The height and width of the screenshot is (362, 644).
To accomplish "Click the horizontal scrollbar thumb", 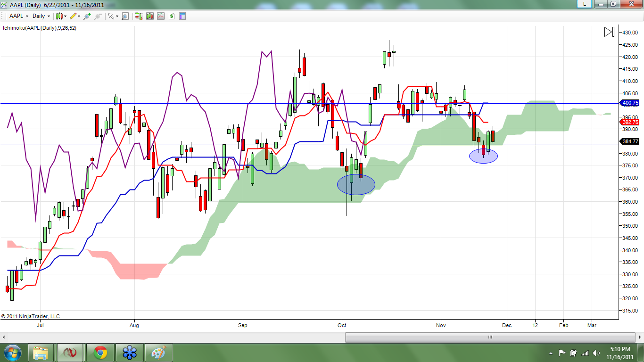I will coord(490,337).
